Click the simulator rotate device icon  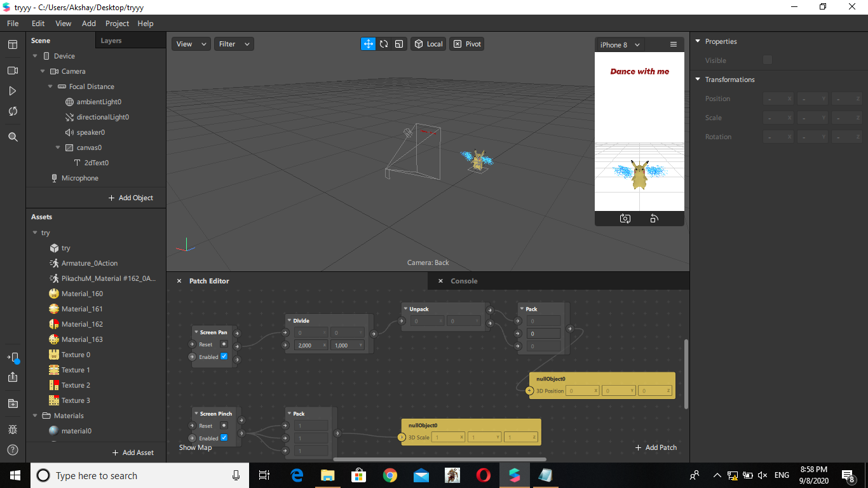654,219
